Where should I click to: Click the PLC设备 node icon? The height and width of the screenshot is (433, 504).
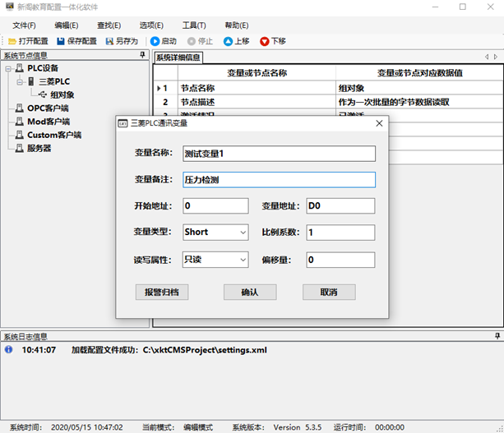tap(20, 68)
